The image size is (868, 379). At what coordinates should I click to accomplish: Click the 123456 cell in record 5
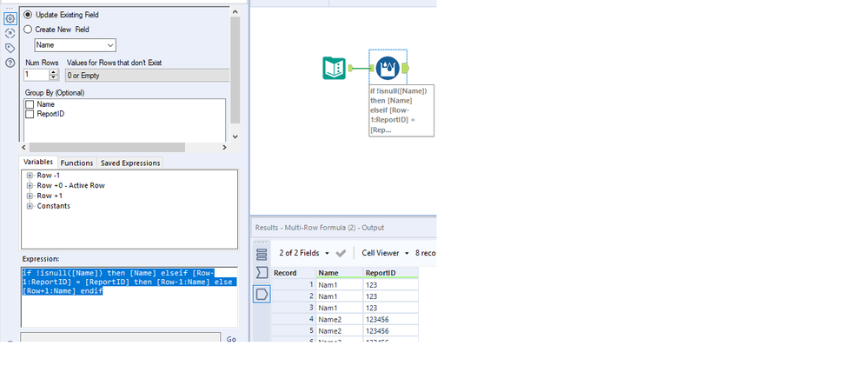tap(391, 331)
